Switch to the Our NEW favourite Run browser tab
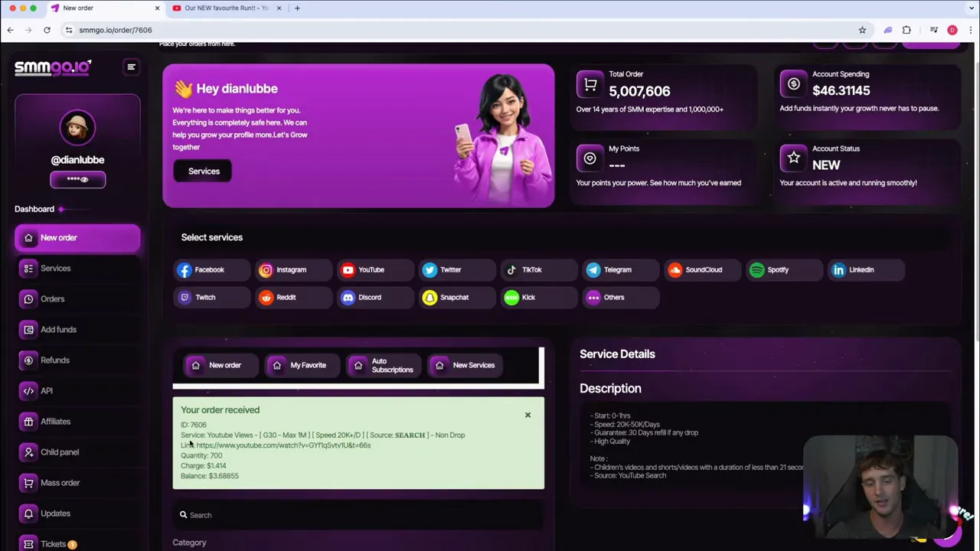The height and width of the screenshot is (551, 980). [x=226, y=8]
